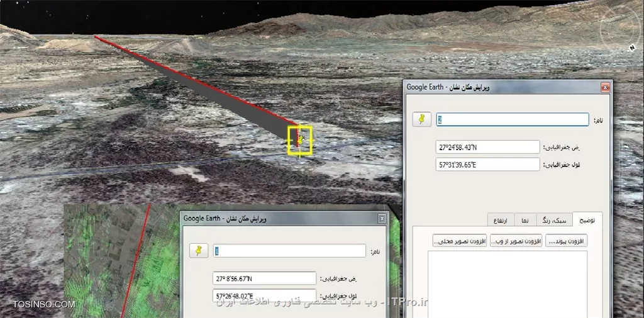Click the افزودن پیوند (Add link) button

pyautogui.click(x=567, y=241)
